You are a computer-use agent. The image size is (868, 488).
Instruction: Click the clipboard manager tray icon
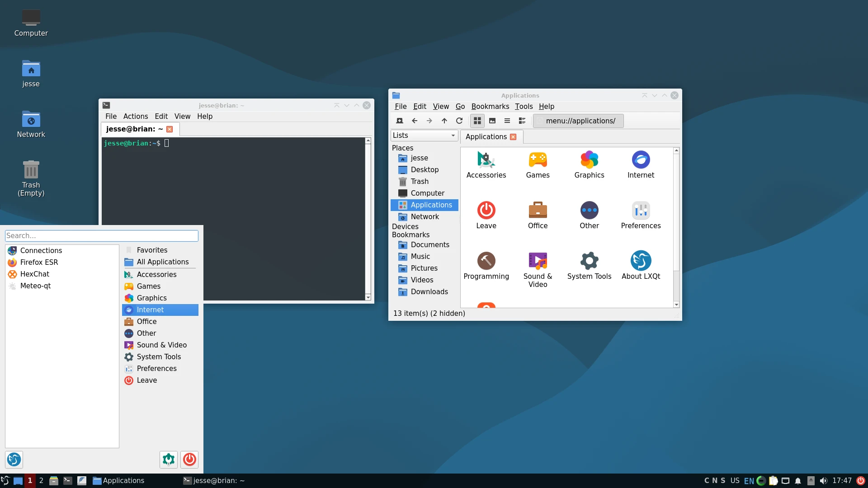pos(773,480)
